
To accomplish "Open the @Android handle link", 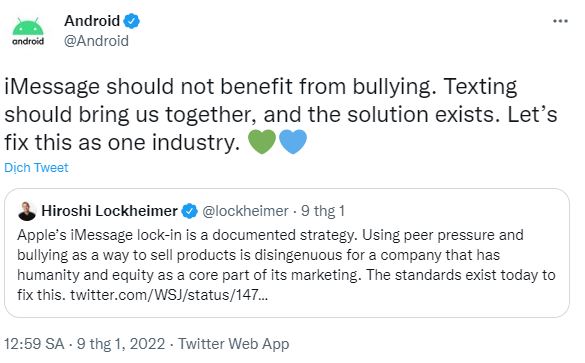I will (x=96, y=41).
